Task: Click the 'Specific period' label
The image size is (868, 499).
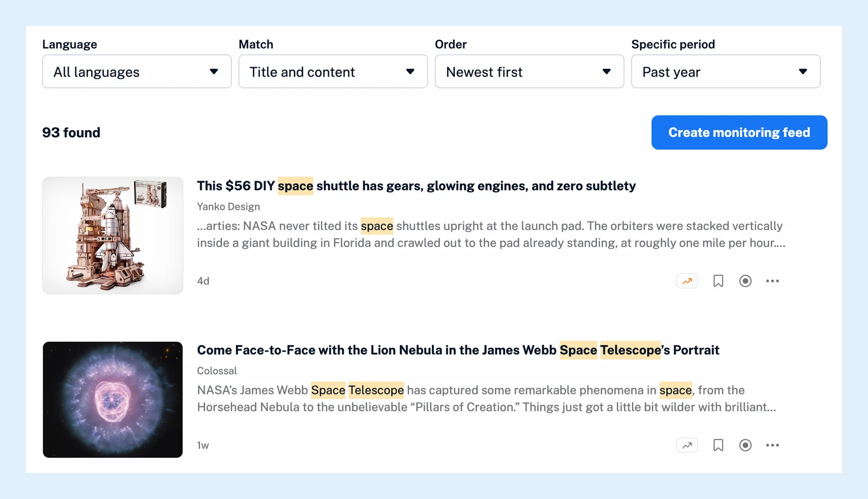Action: pos(673,44)
